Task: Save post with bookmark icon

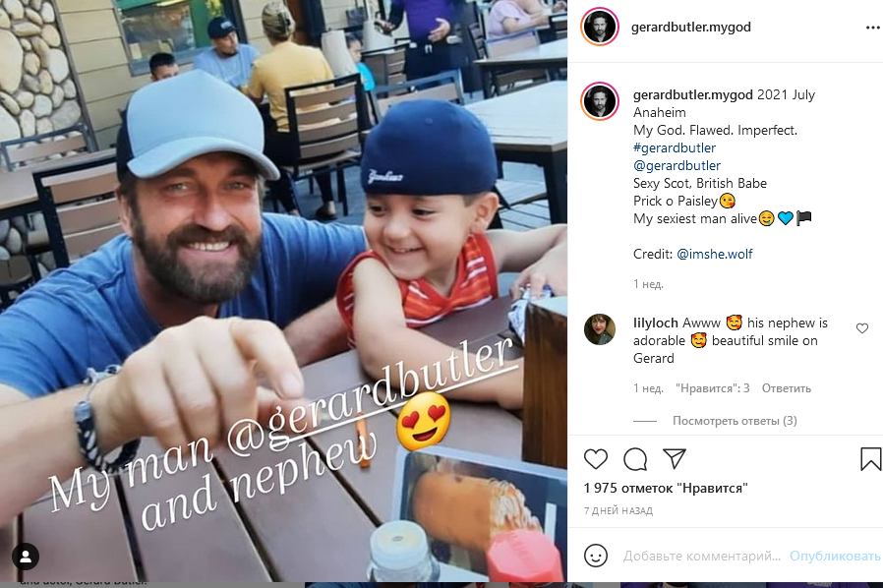Action: click(870, 459)
